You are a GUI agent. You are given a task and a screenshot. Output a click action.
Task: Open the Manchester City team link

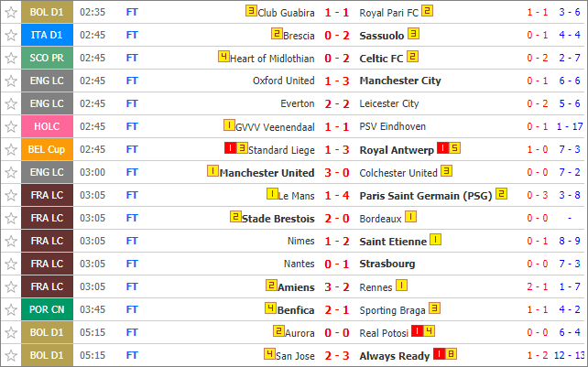point(400,81)
